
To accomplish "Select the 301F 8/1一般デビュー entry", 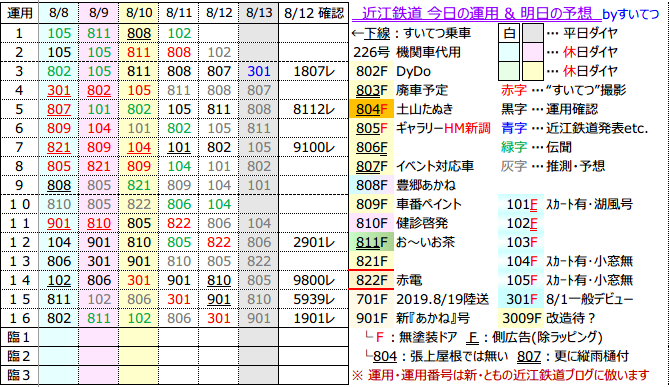I will point(566,299).
